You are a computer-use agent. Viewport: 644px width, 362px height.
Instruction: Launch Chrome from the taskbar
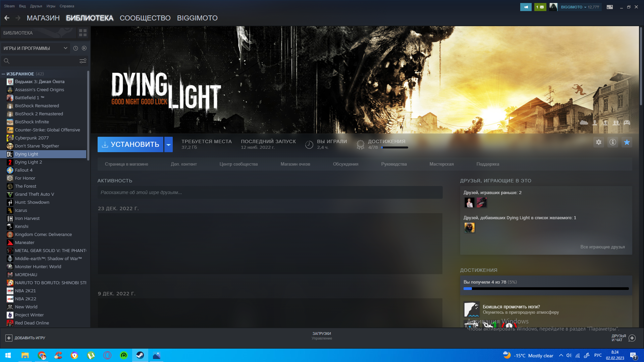coord(42,355)
